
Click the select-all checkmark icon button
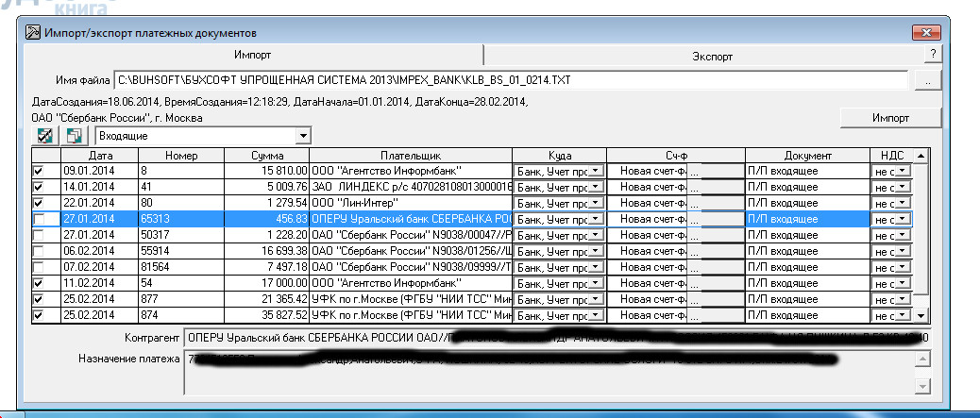[44, 136]
